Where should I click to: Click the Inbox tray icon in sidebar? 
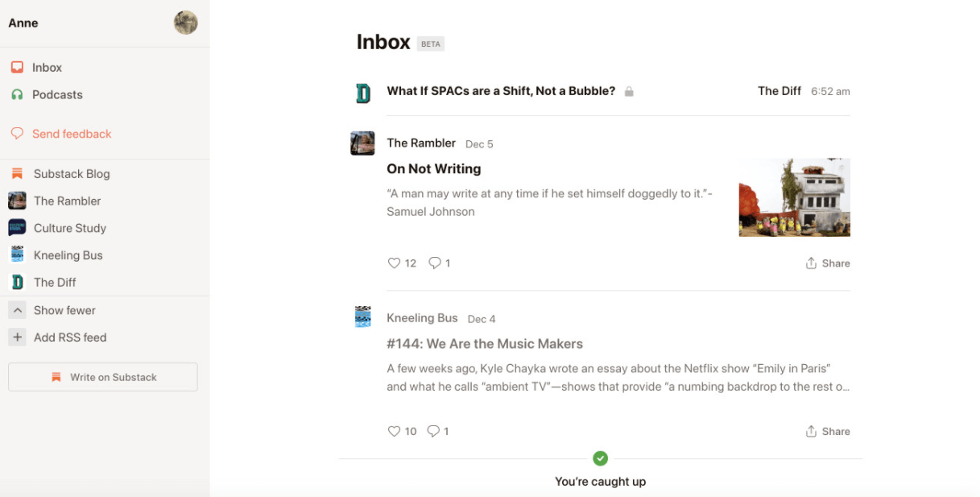pyautogui.click(x=17, y=68)
